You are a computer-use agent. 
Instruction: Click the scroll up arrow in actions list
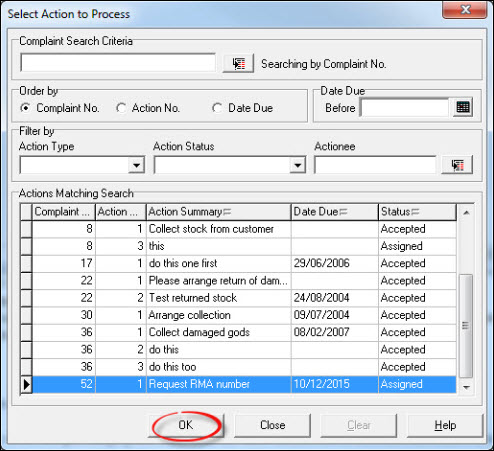point(466,213)
